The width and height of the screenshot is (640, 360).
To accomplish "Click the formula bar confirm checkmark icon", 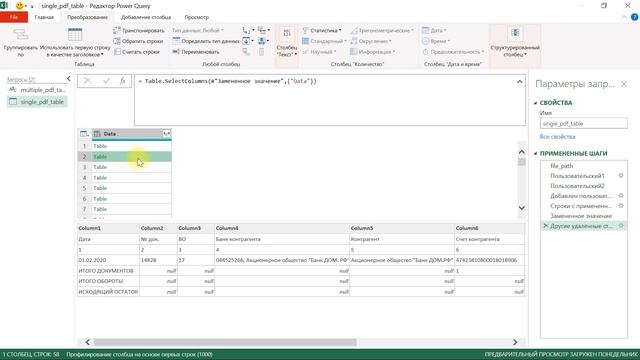I will [x=106, y=81].
